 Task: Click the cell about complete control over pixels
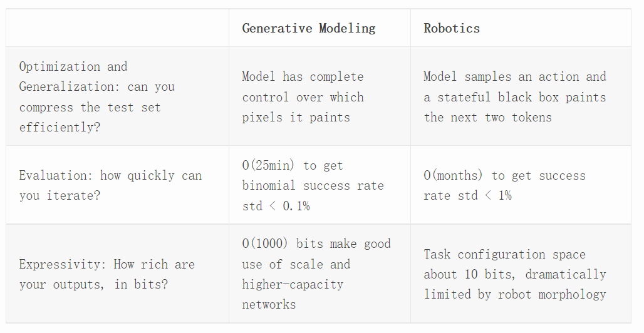pyautogui.click(x=303, y=96)
